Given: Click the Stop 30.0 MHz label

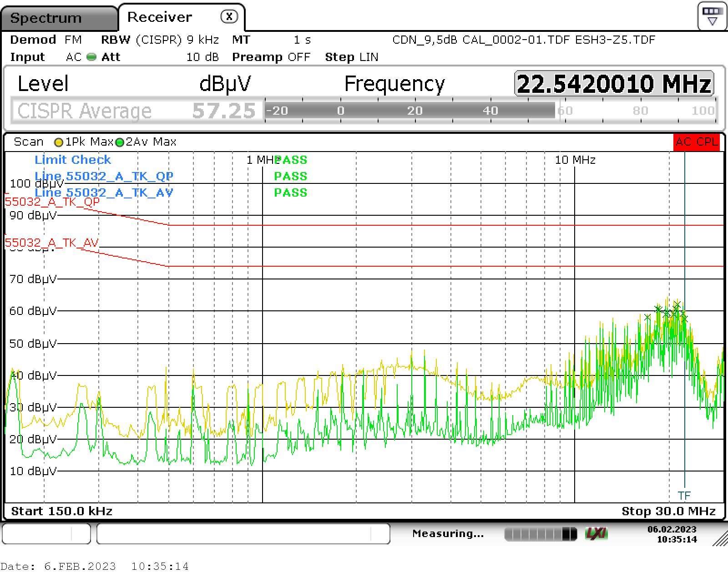Looking at the screenshot, I should click(668, 511).
